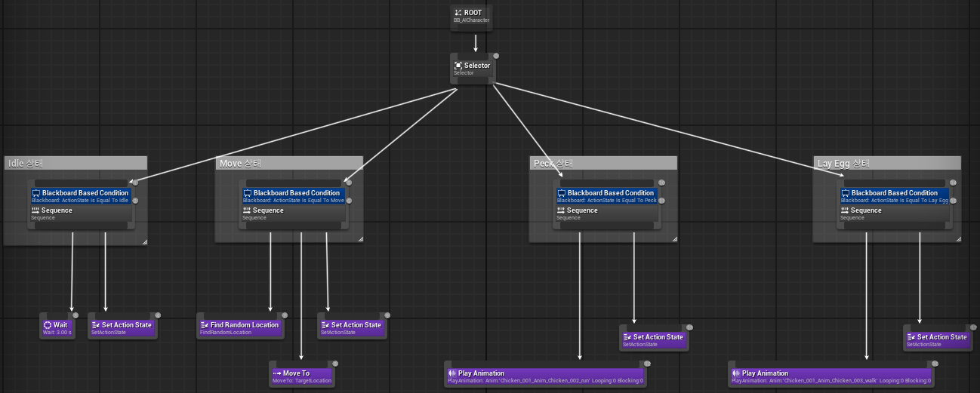
Task: Click the Sequence icon in the Peck group
Action: click(561, 210)
